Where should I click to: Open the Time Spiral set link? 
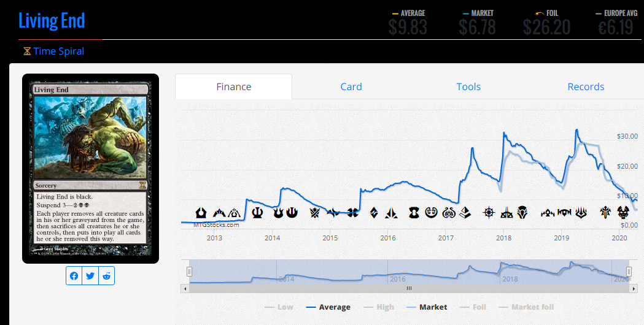coord(59,52)
